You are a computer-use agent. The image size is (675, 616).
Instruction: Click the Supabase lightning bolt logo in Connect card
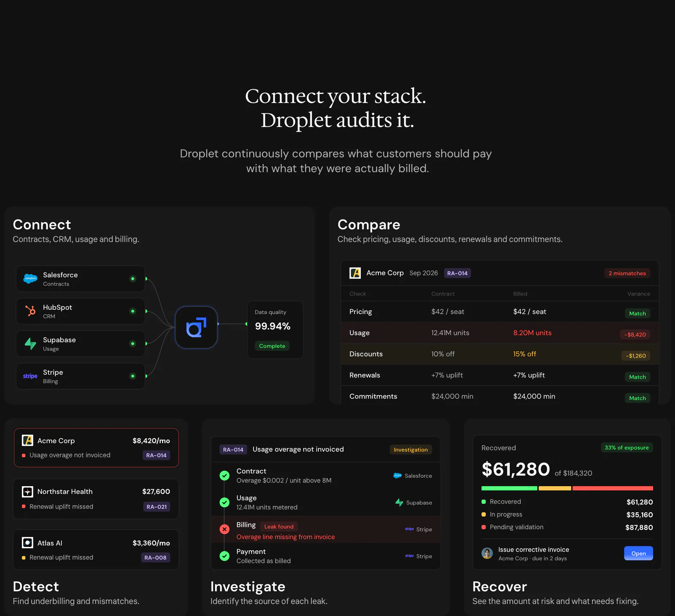30,344
